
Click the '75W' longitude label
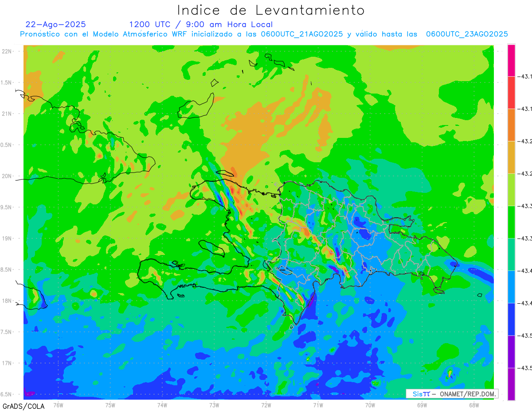click(x=110, y=405)
